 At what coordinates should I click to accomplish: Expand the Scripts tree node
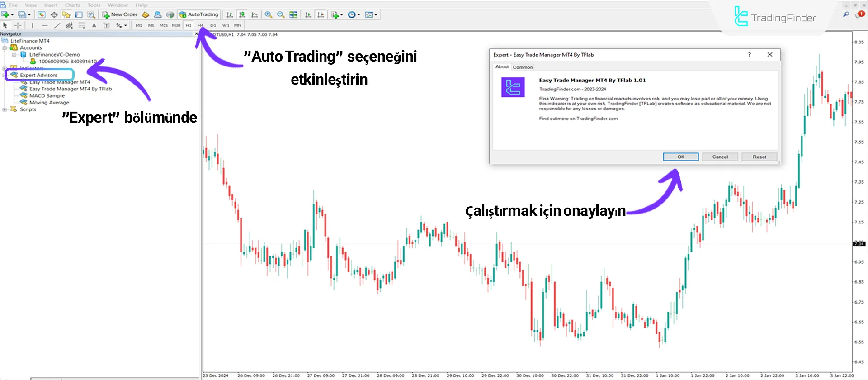(x=5, y=109)
